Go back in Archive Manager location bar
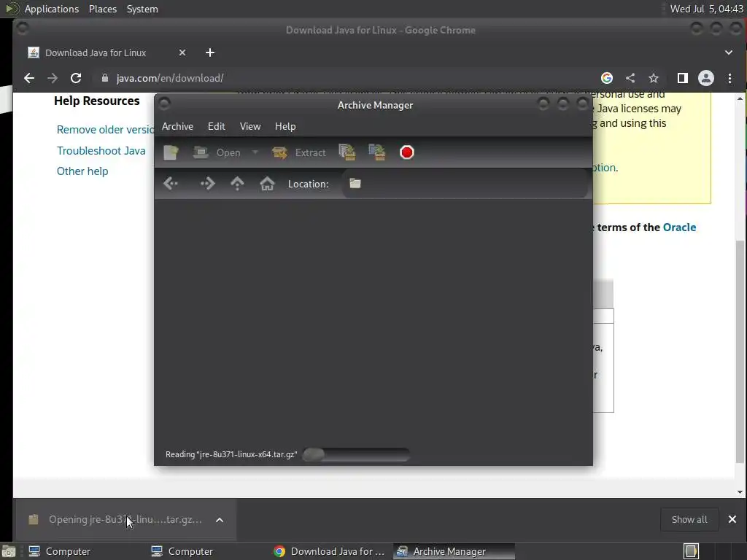747x560 pixels. pos(171,183)
